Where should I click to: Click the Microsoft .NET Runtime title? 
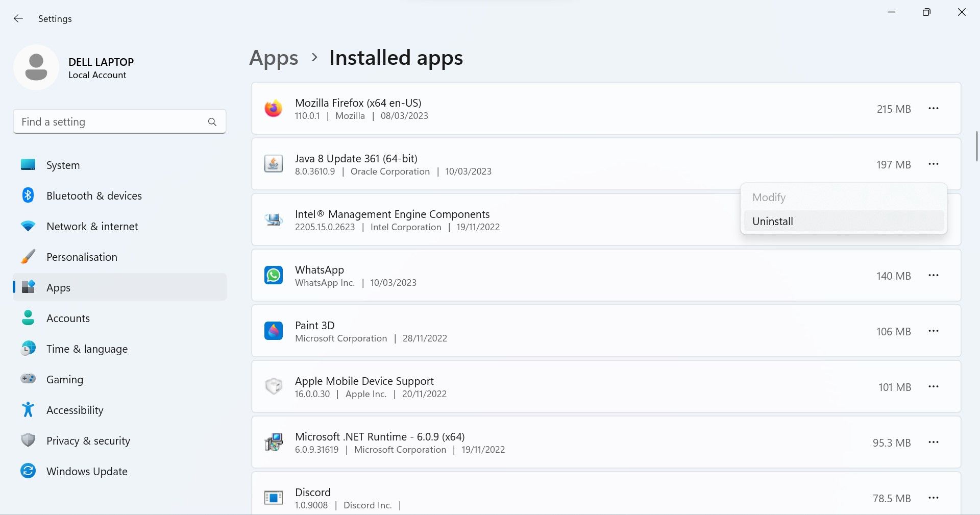coord(380,436)
